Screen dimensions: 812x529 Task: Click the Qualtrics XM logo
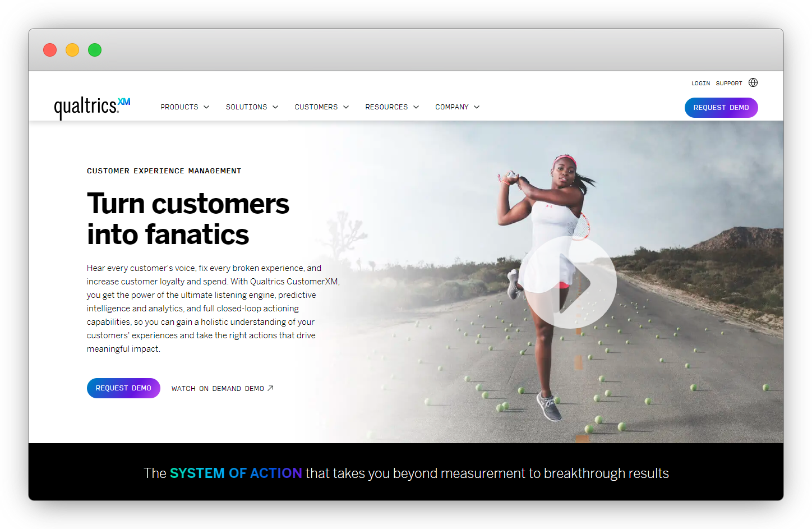91,107
